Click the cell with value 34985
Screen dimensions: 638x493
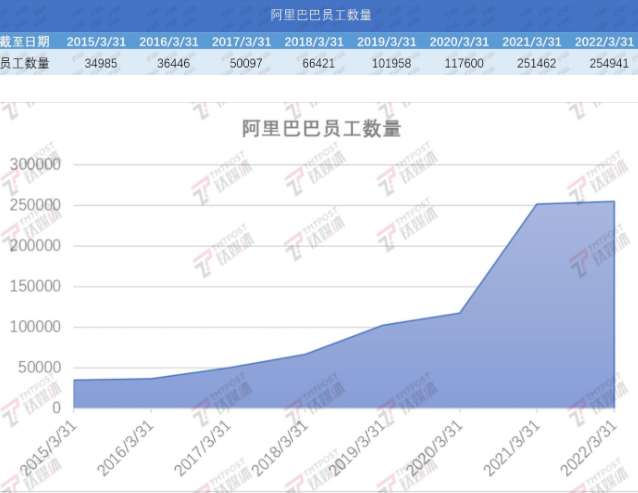pyautogui.click(x=101, y=63)
